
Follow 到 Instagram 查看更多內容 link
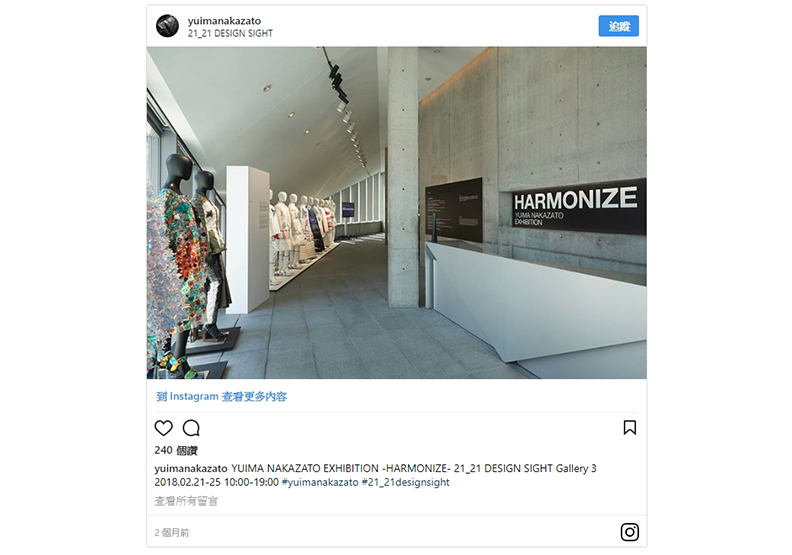pos(221,396)
